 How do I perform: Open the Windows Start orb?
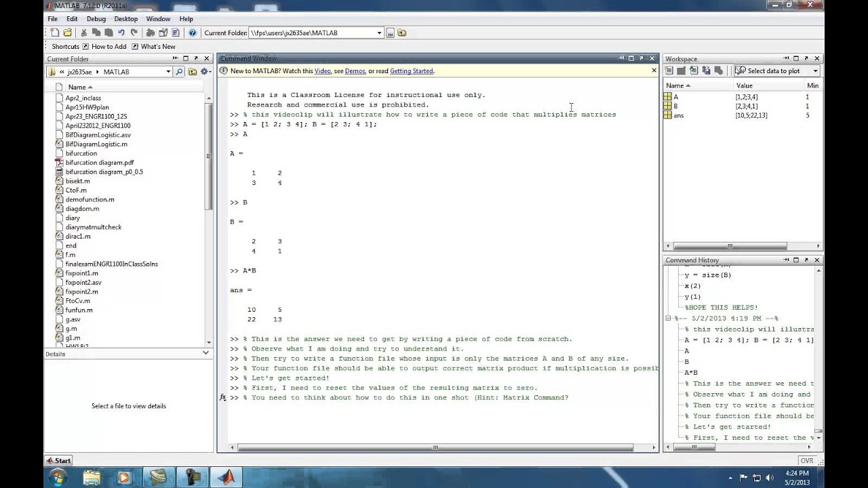coord(58,477)
